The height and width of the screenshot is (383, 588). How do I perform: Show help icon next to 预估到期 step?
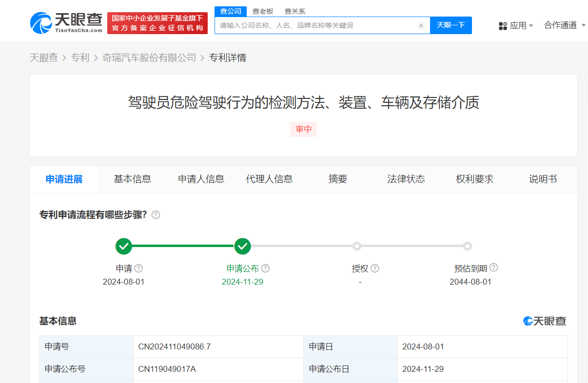[493, 268]
